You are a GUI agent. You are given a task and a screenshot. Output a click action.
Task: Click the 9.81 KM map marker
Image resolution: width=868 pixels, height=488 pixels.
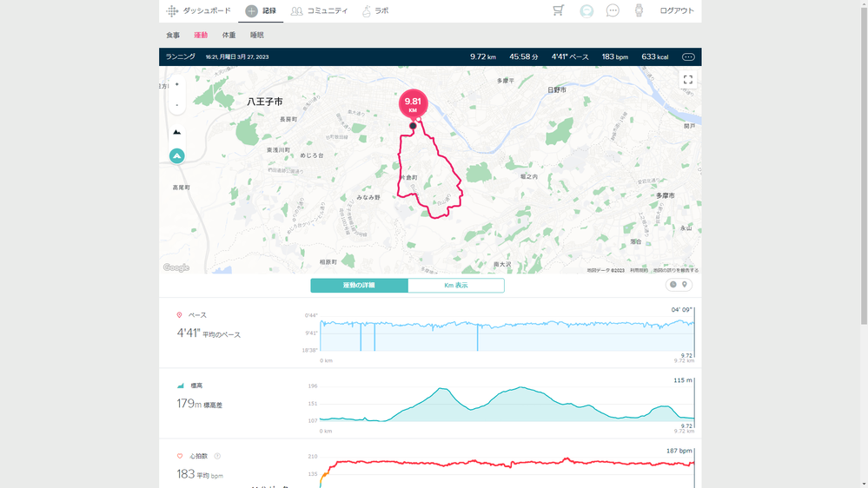click(x=413, y=103)
